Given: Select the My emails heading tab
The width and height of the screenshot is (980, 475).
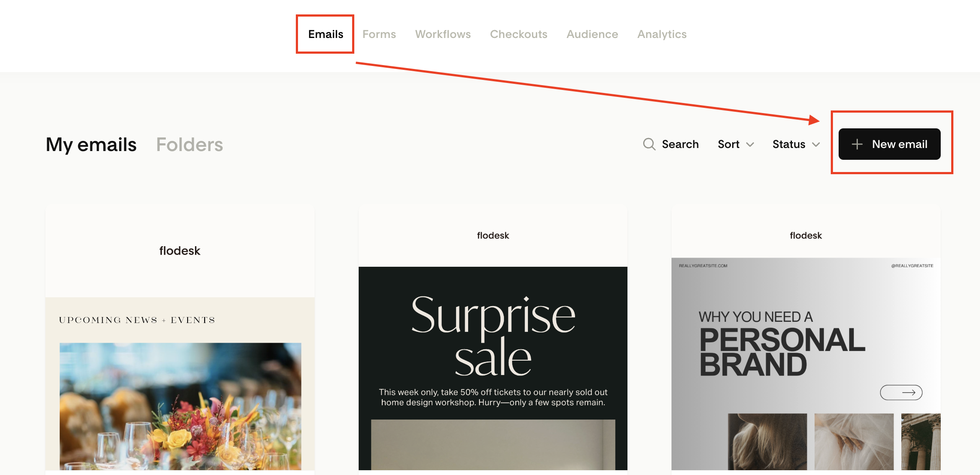Looking at the screenshot, I should pos(91,145).
